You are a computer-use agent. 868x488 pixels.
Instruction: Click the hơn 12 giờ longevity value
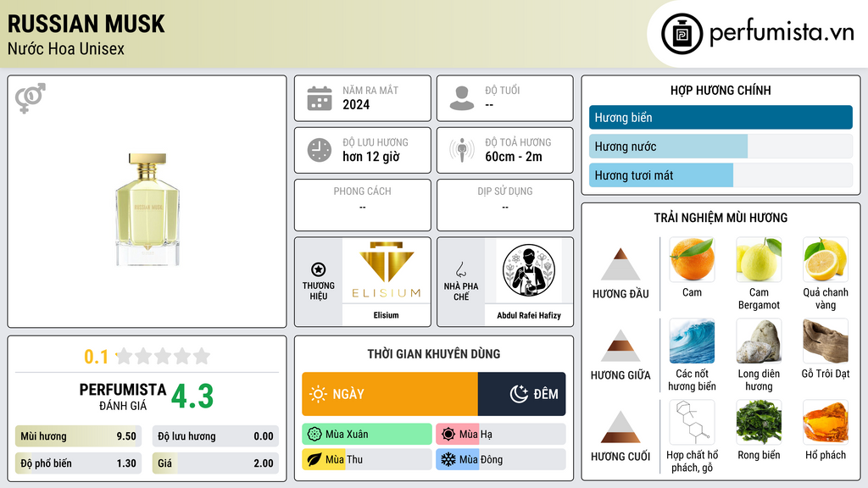371,157
